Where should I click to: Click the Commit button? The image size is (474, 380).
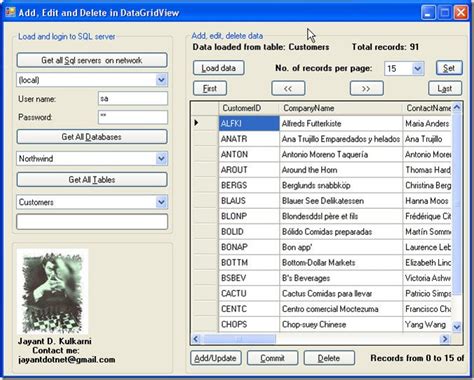click(273, 358)
